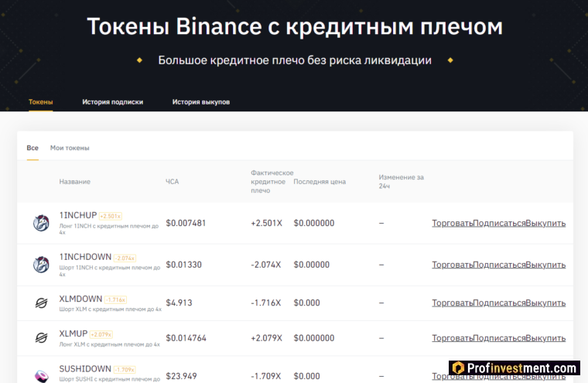The width and height of the screenshot is (588, 383).
Task: Click the Фактическое кредитное плечо column header
Action: tap(272, 182)
